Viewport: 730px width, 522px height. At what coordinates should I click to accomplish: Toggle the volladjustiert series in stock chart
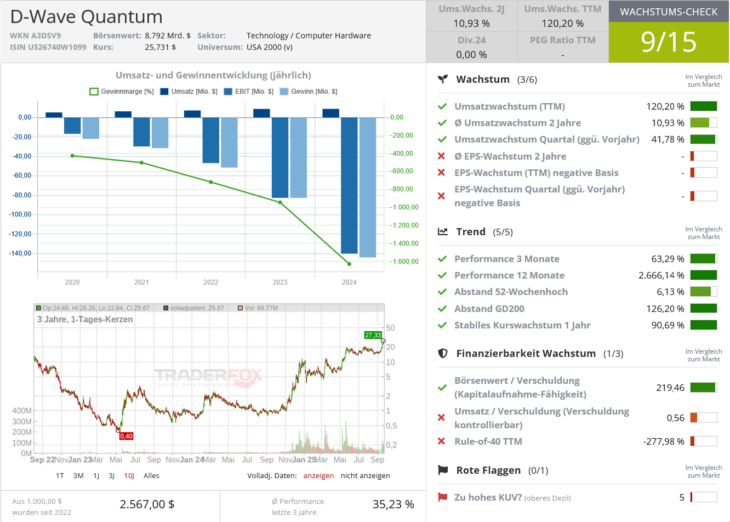(193, 308)
